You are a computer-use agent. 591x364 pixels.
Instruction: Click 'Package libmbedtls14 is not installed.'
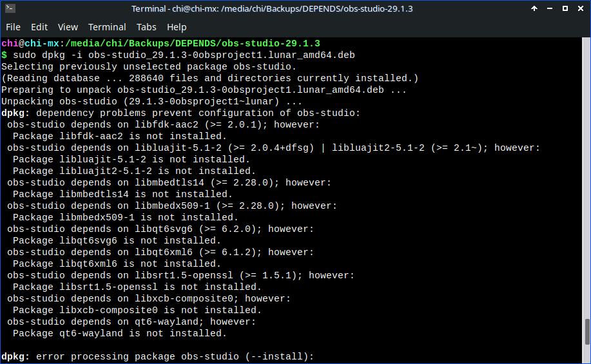tap(123, 195)
